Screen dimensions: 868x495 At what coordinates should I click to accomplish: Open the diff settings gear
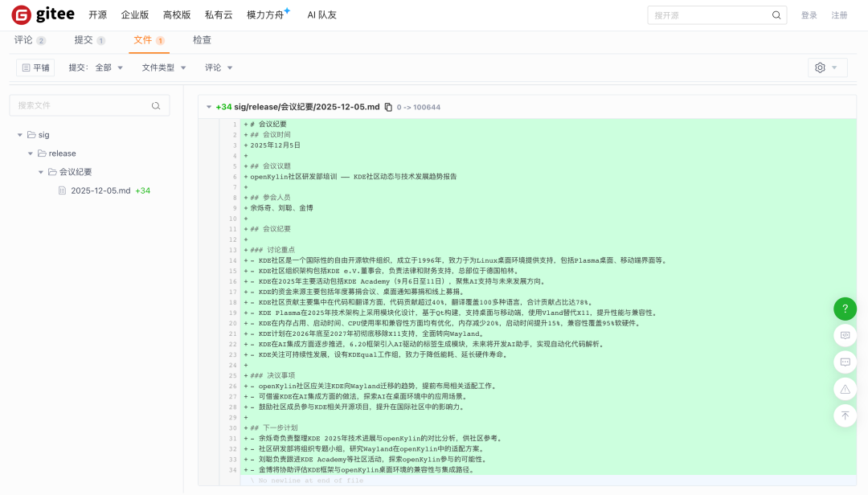pyautogui.click(x=821, y=67)
